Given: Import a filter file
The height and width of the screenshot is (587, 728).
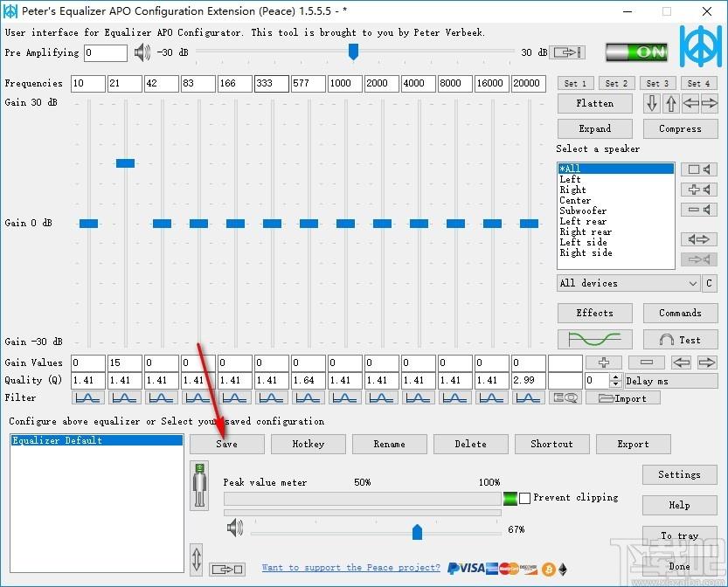Looking at the screenshot, I should [x=622, y=398].
